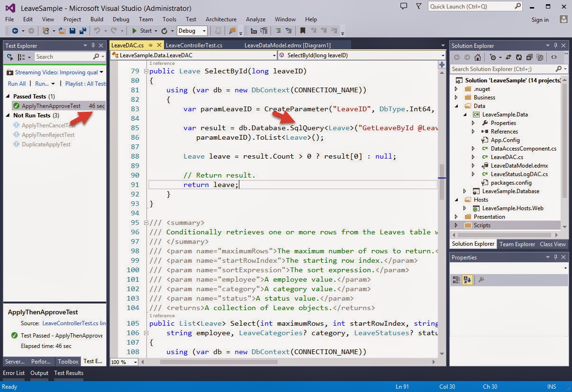
Task: Expand the .nuget folder in Solution Explorer
Action: click(x=456, y=89)
